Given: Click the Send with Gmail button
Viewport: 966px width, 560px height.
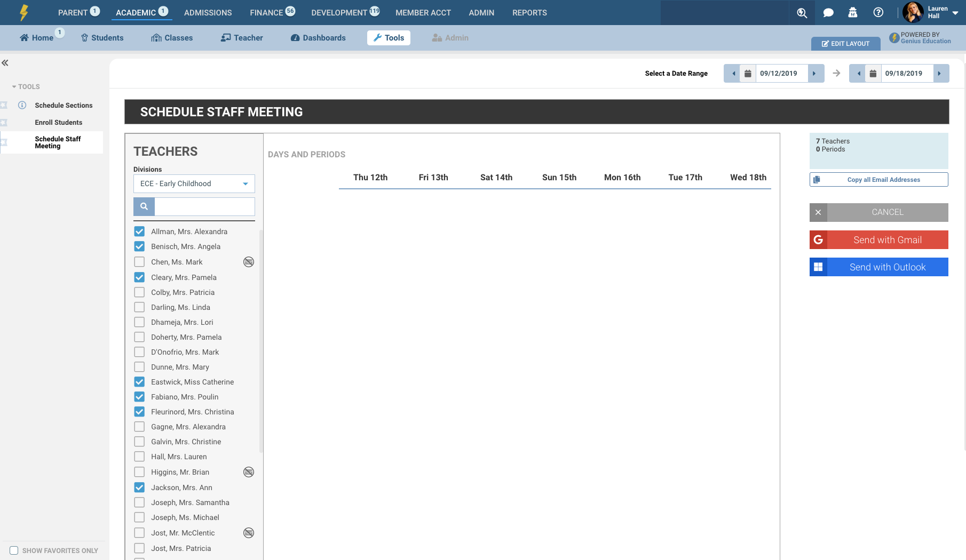Looking at the screenshot, I should pos(878,240).
